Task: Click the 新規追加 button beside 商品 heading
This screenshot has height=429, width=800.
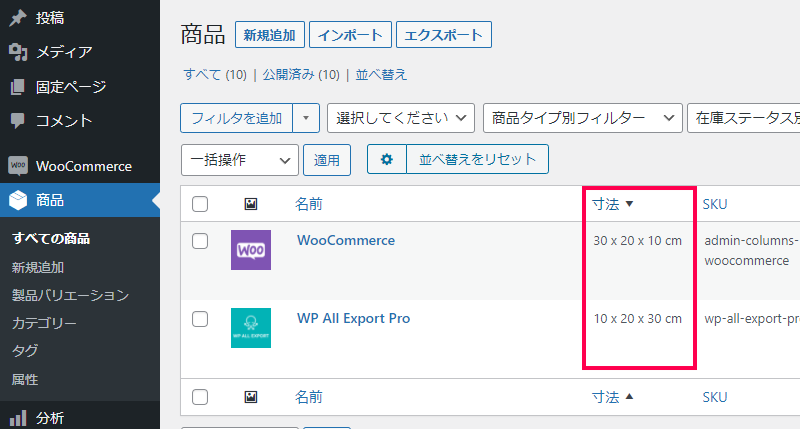Action: coord(269,35)
